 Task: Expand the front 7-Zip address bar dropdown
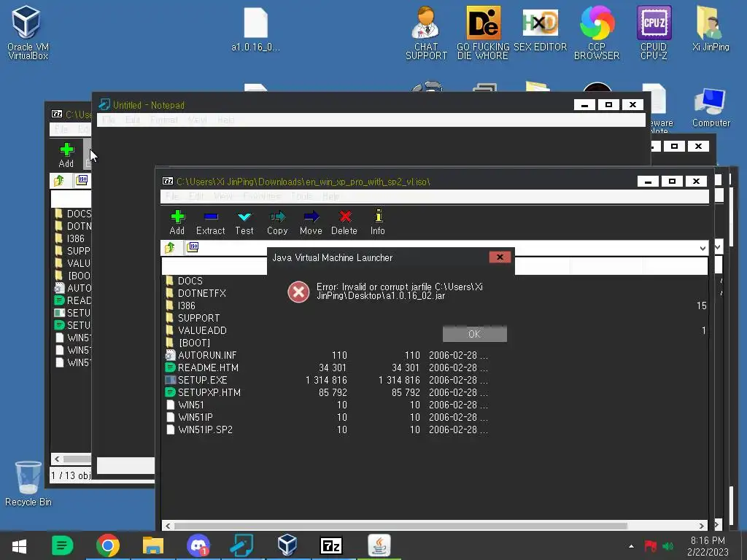pos(703,248)
